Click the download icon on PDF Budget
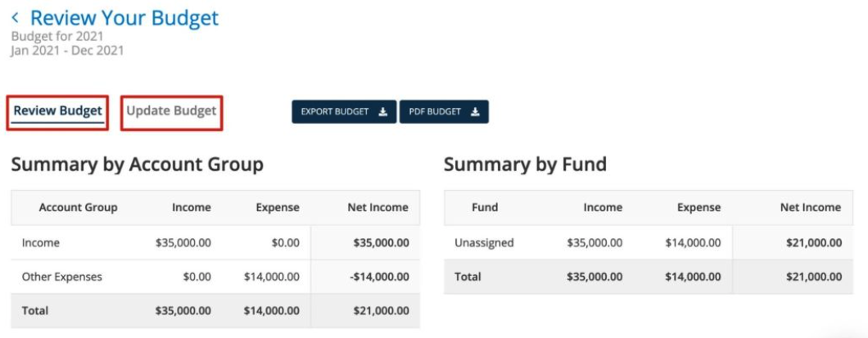This screenshot has width=868, height=338. point(474,112)
